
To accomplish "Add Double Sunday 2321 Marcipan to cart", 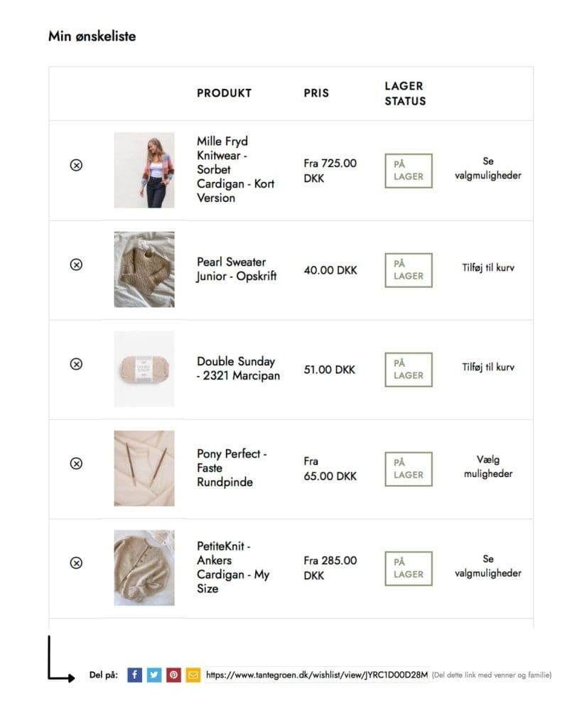I will (487, 368).
